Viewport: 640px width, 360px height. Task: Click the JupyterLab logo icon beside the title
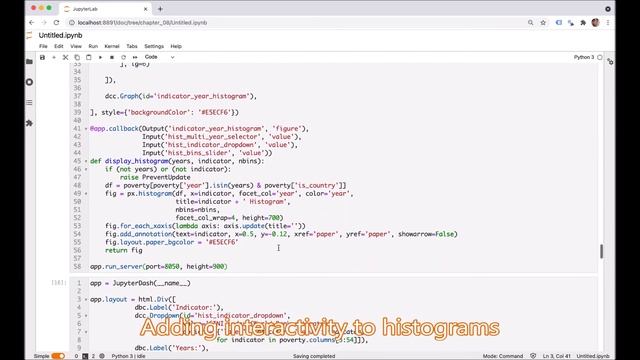pyautogui.click(x=29, y=36)
